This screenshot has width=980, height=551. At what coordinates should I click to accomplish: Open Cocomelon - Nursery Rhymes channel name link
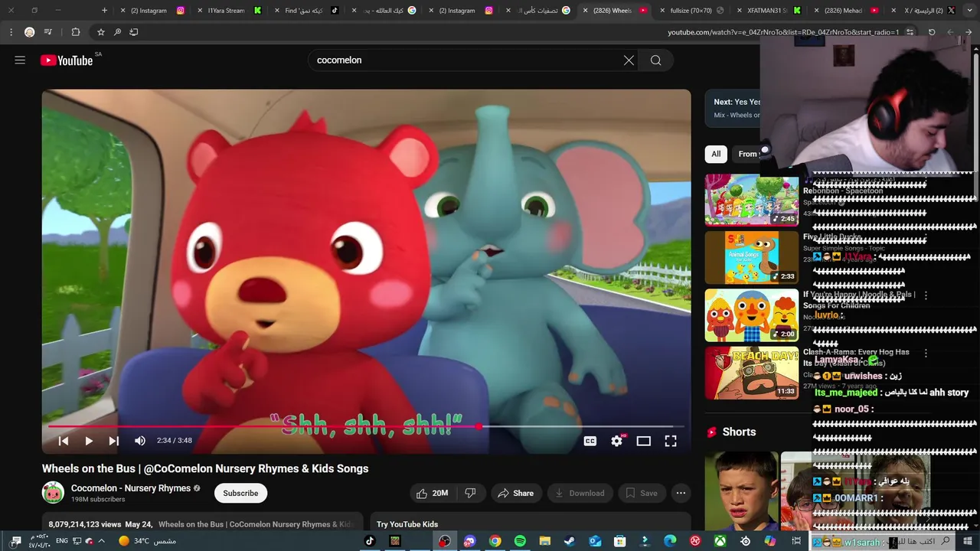(131, 488)
